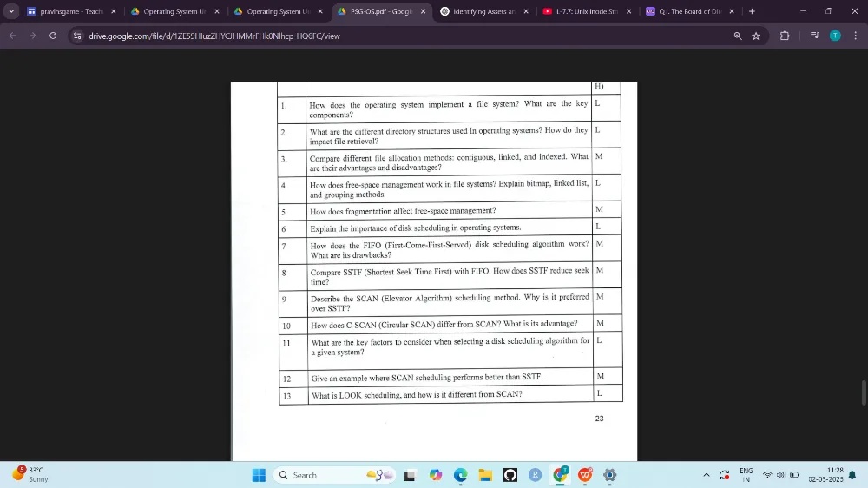Open the Chrome profile avatar
This screenshot has width=868, height=488.
pyautogui.click(x=835, y=36)
